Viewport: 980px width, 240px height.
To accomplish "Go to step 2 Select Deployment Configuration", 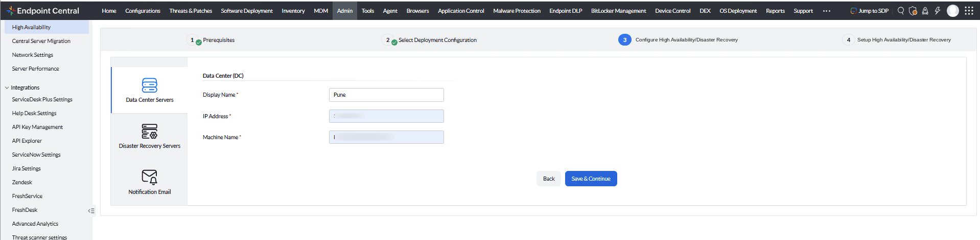I will click(x=430, y=40).
